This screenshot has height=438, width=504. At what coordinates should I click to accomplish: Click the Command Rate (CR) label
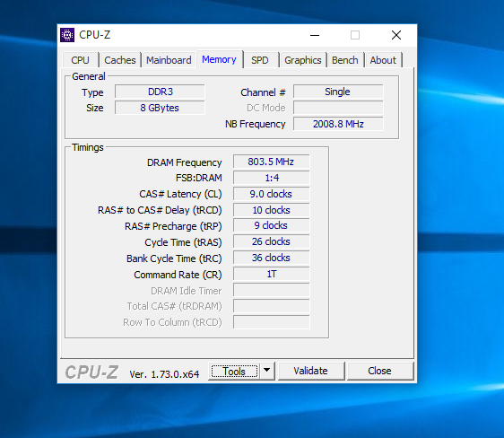178,275
